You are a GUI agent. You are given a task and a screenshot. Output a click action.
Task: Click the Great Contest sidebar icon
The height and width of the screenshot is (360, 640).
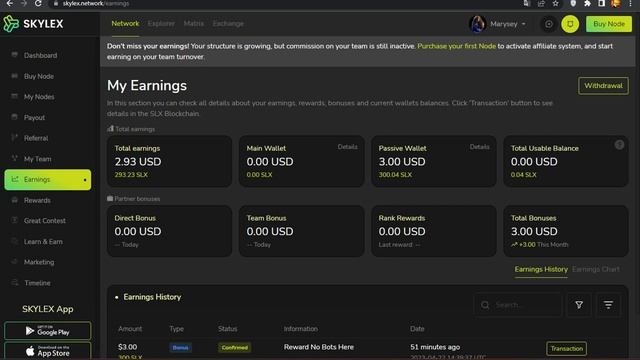pos(14,220)
